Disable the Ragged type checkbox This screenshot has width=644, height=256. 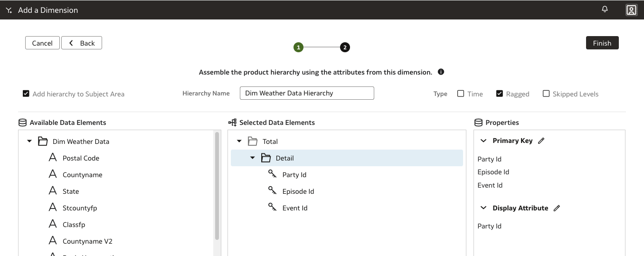pos(500,94)
